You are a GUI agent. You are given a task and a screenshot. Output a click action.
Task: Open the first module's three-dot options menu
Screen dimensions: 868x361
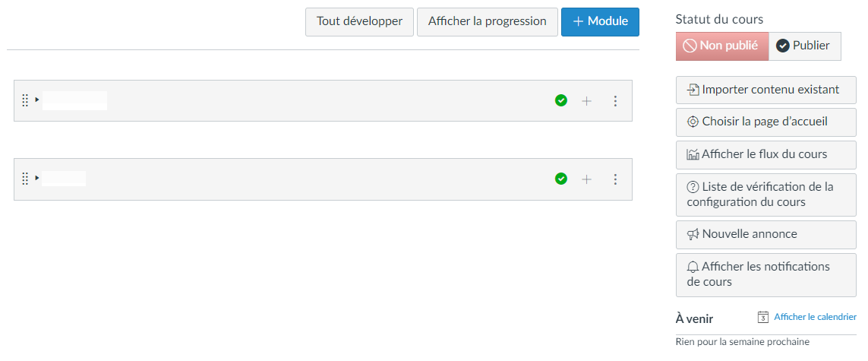click(x=615, y=101)
